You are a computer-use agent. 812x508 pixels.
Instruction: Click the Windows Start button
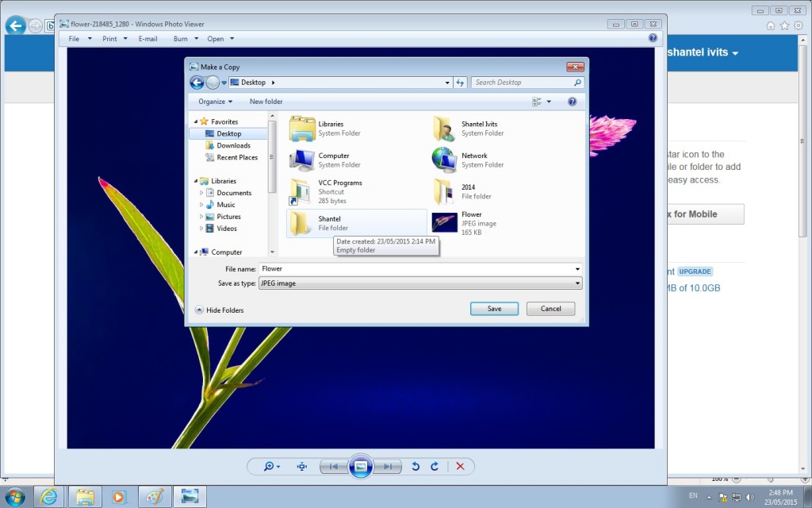coord(14,497)
